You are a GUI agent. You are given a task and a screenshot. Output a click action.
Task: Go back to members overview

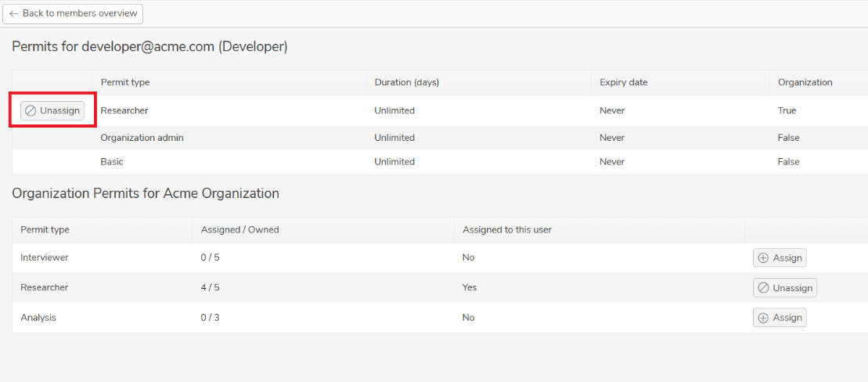73,14
